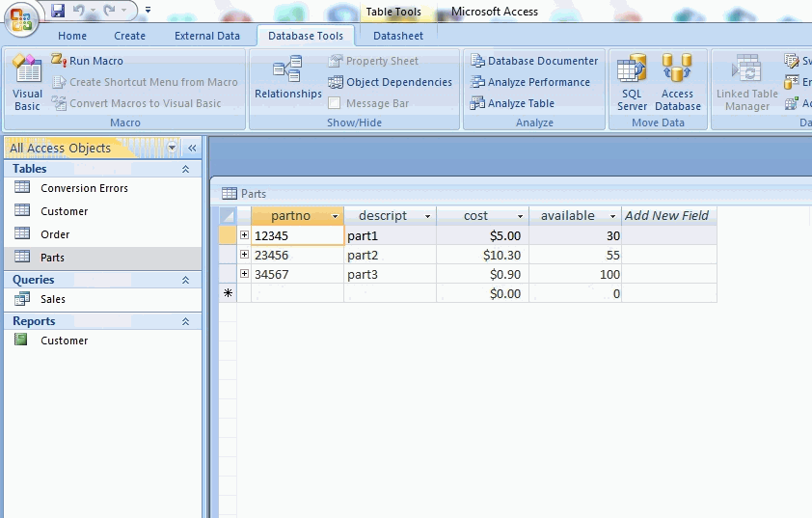Image resolution: width=812 pixels, height=518 pixels.
Task: Switch to the Home tab
Action: pyautogui.click(x=72, y=36)
